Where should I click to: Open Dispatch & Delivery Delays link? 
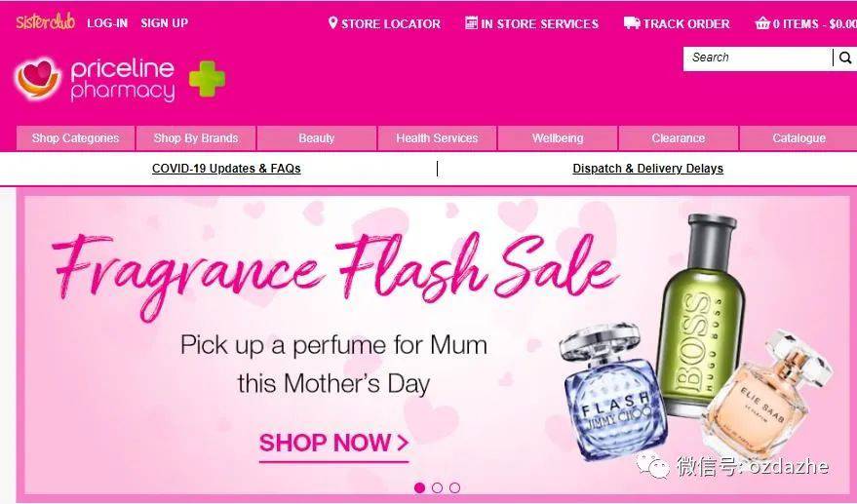(x=647, y=169)
